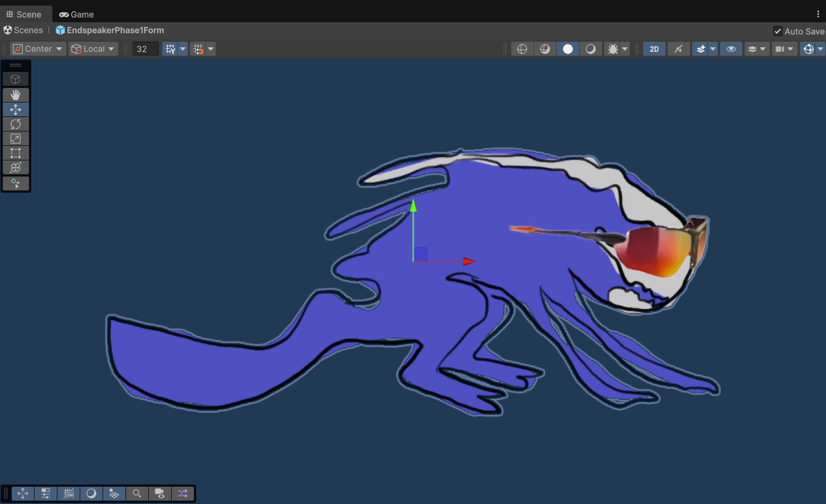Screen dimensions: 826x504
Task: Open debug draw mode dropdown arrow
Action: [625, 49]
